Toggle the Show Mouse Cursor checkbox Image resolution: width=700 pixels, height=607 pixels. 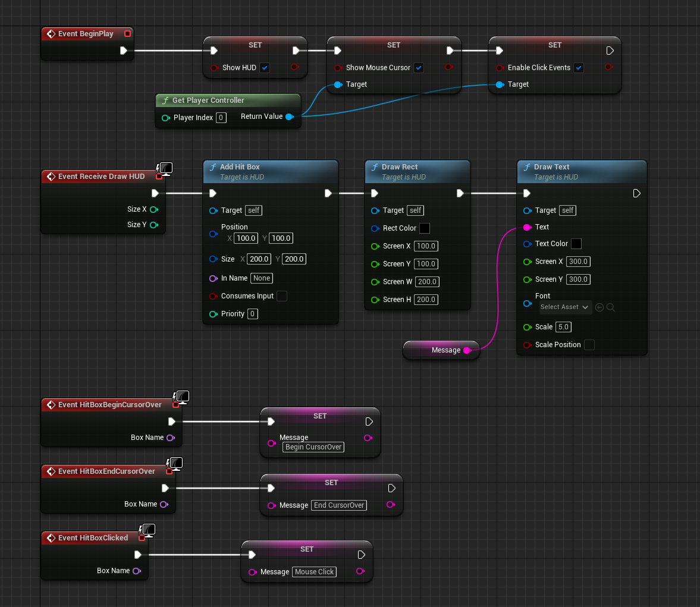[418, 68]
